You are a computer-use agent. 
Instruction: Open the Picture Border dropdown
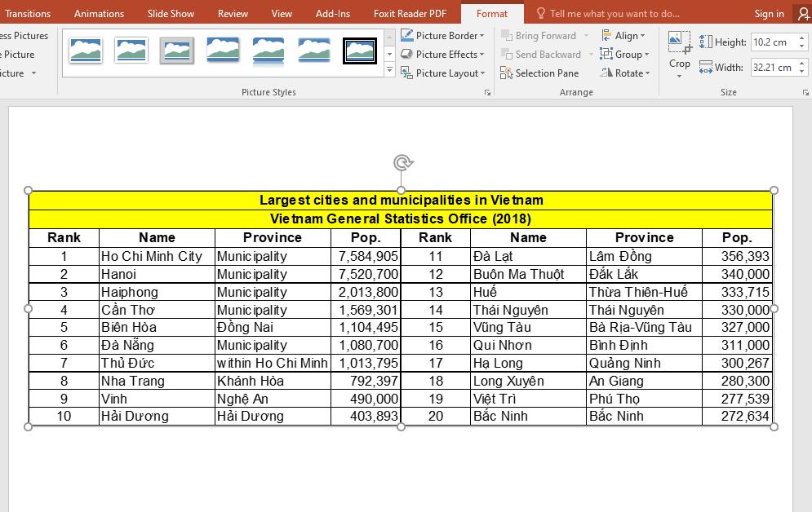[x=482, y=36]
